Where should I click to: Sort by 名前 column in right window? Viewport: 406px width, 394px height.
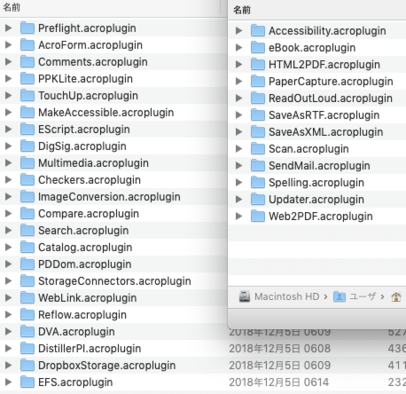tap(242, 10)
